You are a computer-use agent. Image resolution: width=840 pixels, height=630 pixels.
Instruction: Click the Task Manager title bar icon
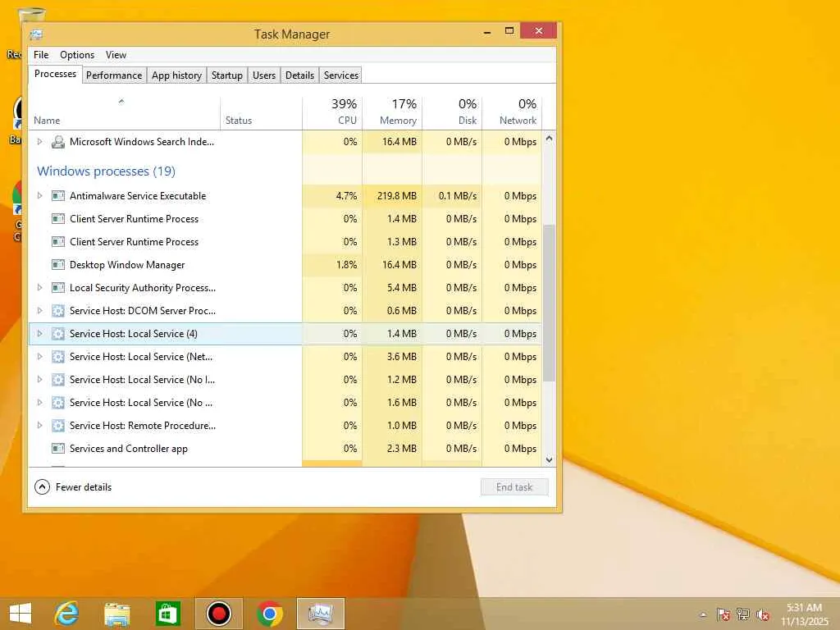pyautogui.click(x=36, y=34)
